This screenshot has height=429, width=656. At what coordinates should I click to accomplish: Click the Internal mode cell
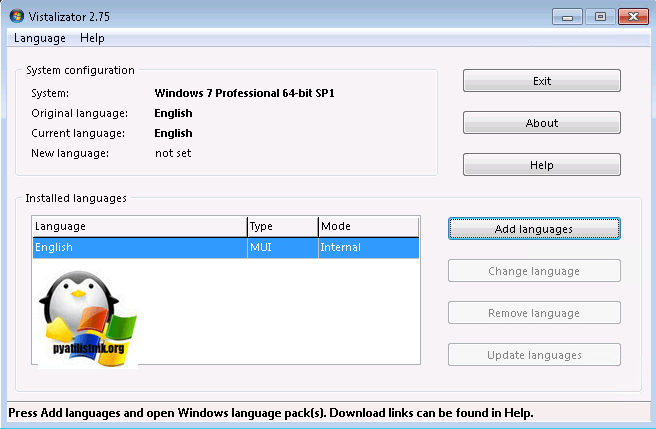369,247
